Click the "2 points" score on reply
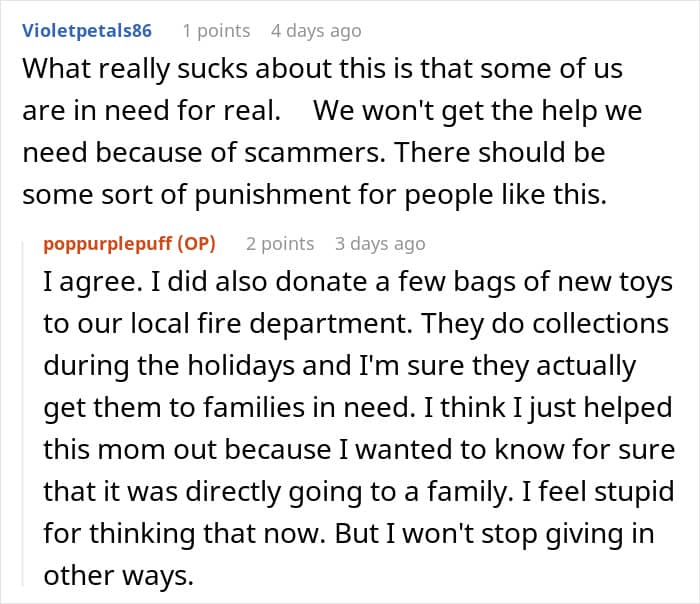The image size is (700, 604). [280, 244]
